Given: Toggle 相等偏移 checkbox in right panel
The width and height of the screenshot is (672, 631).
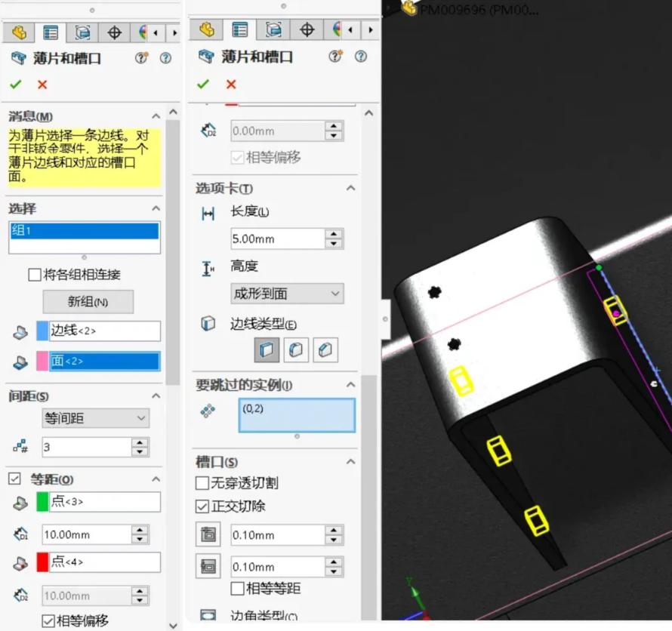Looking at the screenshot, I should tap(237, 158).
